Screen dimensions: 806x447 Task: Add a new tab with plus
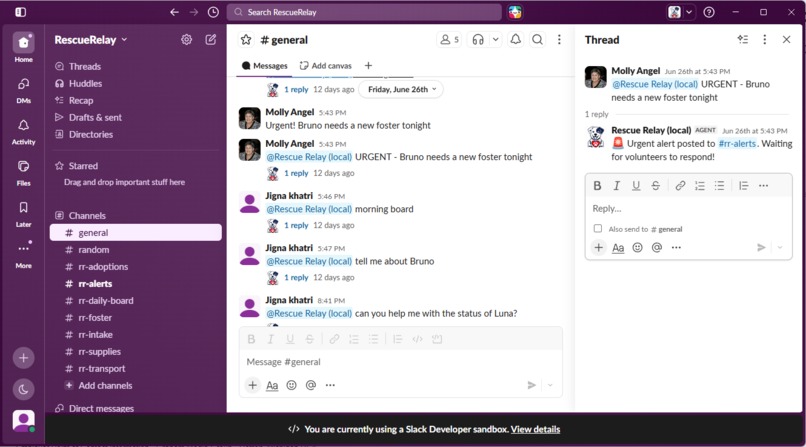368,66
